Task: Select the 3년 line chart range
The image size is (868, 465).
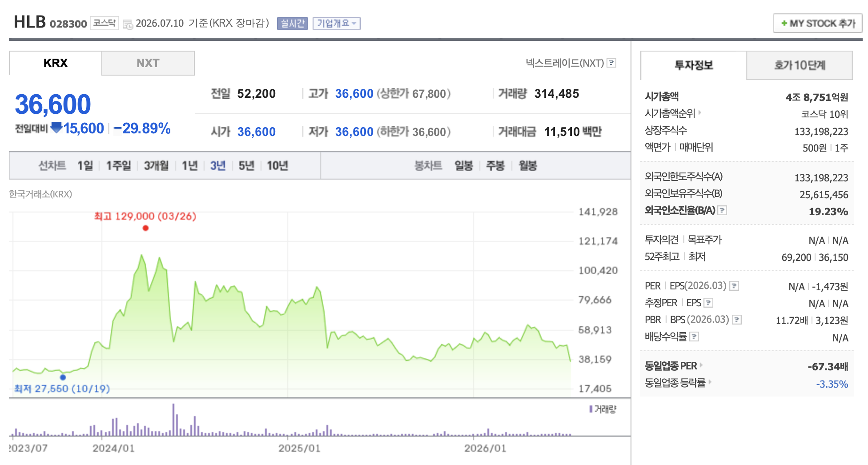Action: pos(218,166)
